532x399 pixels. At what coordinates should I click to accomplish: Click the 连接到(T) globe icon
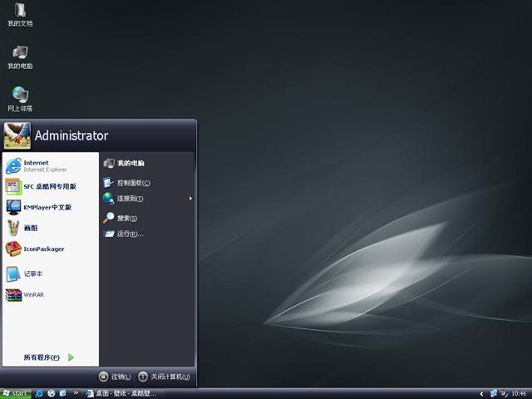pos(109,198)
